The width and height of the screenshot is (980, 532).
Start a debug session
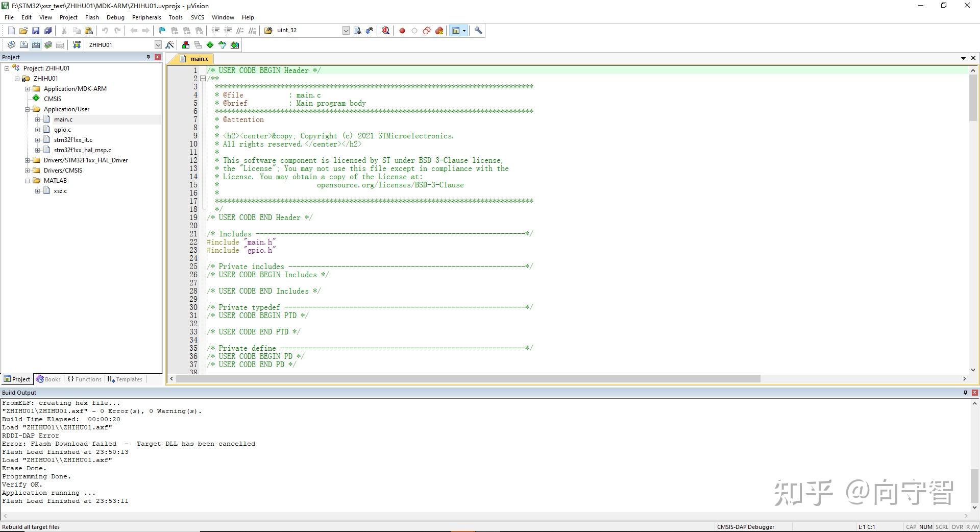click(x=385, y=31)
